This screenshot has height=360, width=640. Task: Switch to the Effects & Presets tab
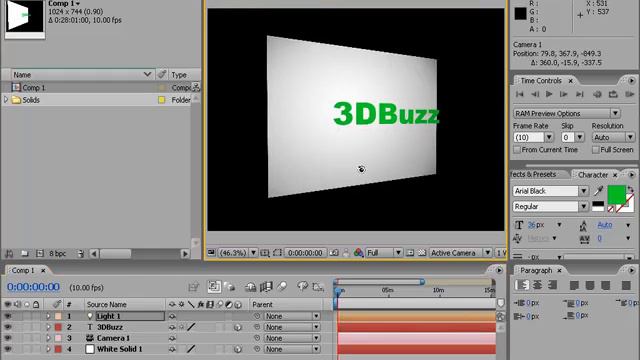533,174
